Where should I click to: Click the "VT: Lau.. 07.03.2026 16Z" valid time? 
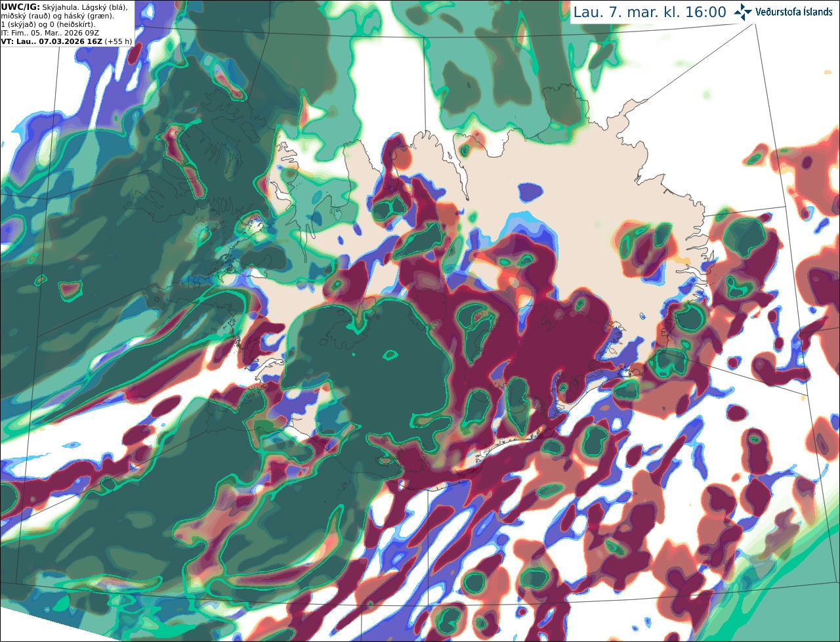51,41
